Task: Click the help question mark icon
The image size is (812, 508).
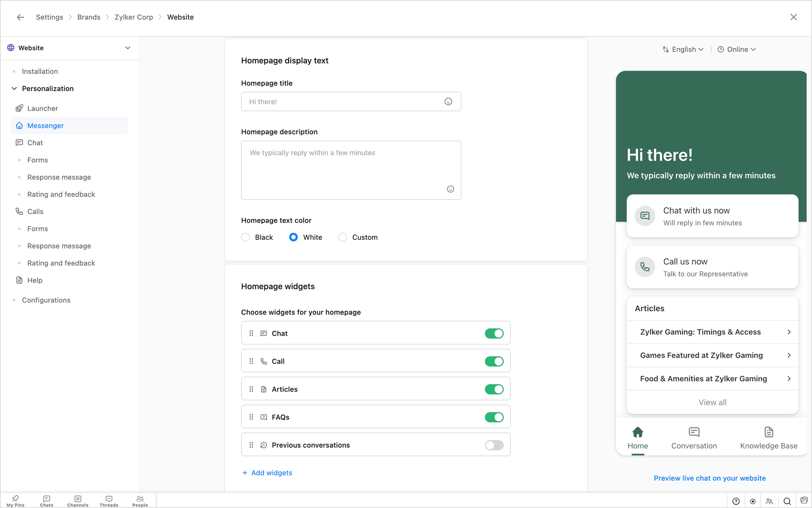Action: tap(736, 501)
